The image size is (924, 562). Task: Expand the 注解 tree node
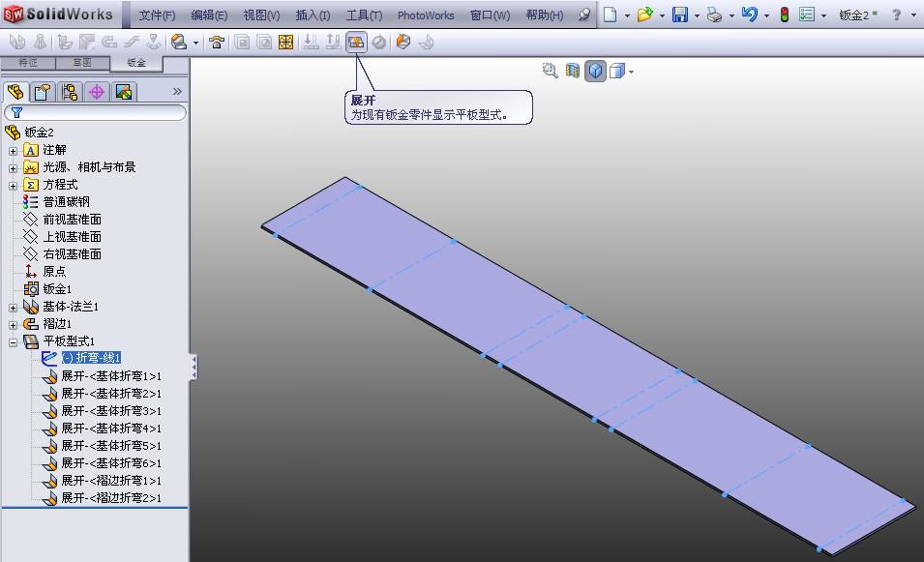pyautogui.click(x=13, y=151)
